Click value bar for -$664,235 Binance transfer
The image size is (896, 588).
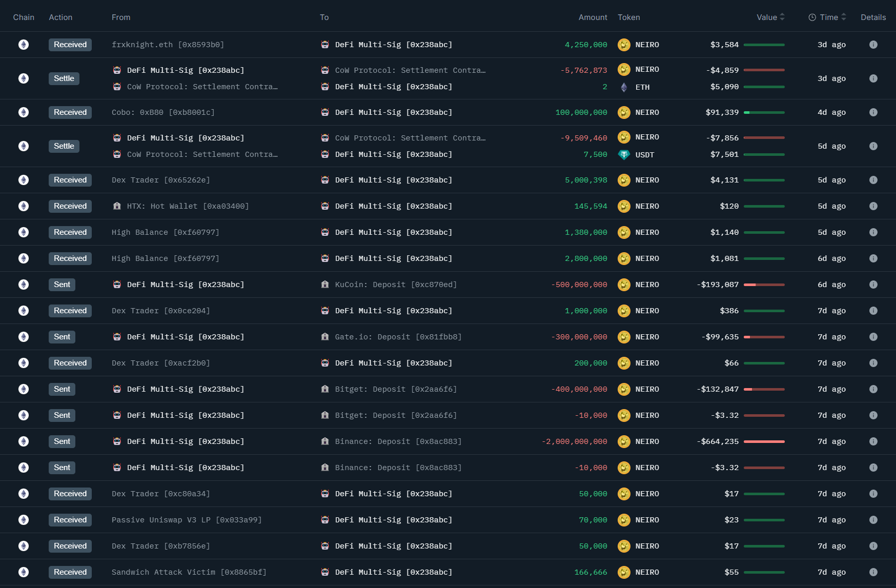tap(764, 441)
